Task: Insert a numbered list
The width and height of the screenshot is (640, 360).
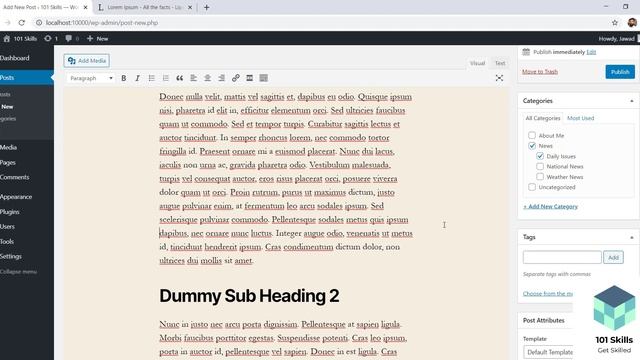Action: [x=165, y=78]
